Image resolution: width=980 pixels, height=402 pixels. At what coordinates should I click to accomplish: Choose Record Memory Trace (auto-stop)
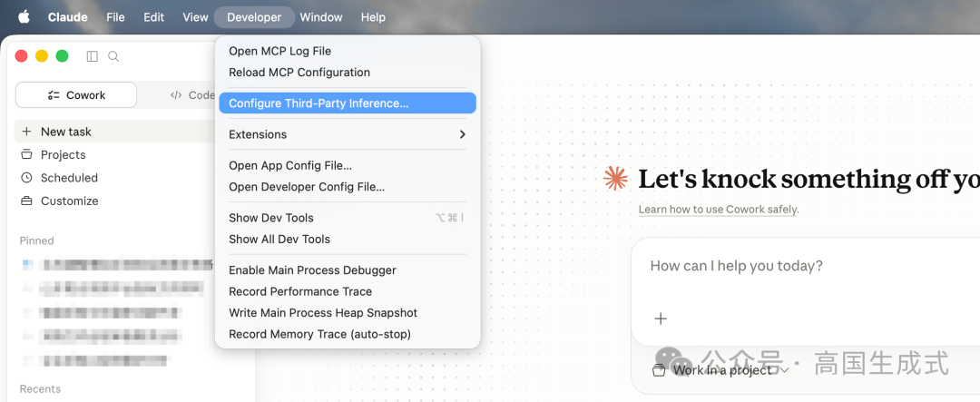348,334
